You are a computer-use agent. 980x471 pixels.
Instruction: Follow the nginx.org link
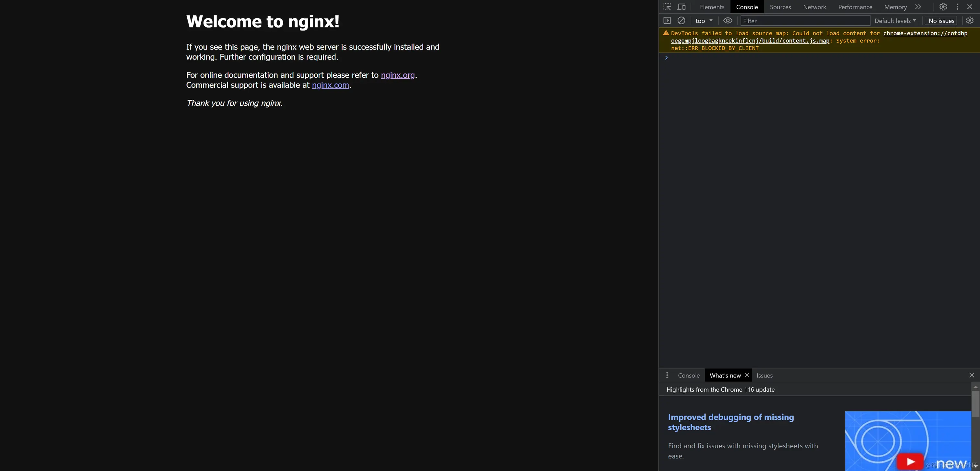398,75
